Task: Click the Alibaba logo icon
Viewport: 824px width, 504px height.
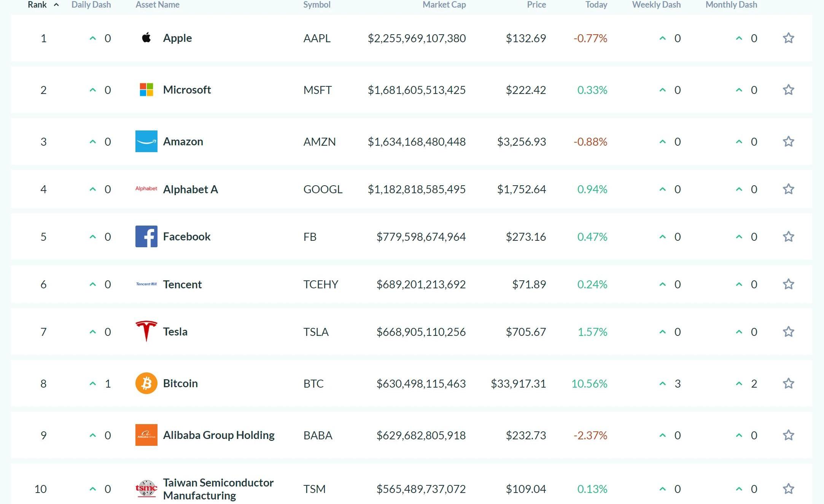Action: (x=146, y=435)
